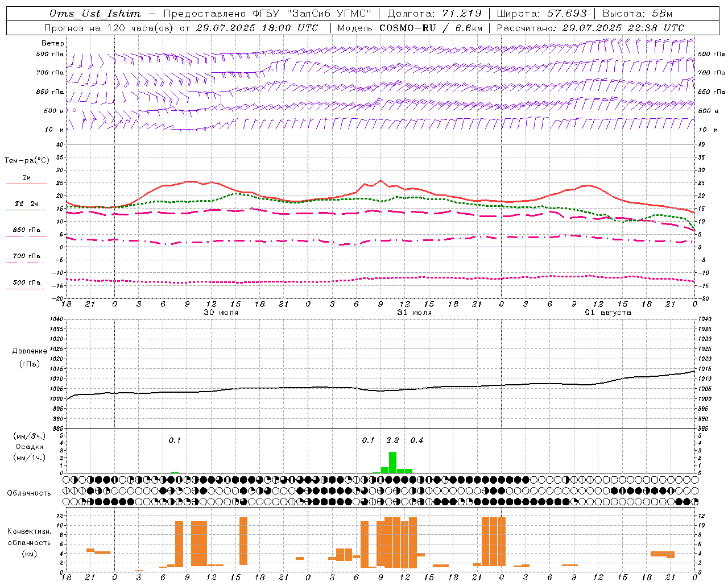Click the "(мм/1ч.)" precipitation unit label
Viewport: 728px width, 582px height.
[30, 457]
